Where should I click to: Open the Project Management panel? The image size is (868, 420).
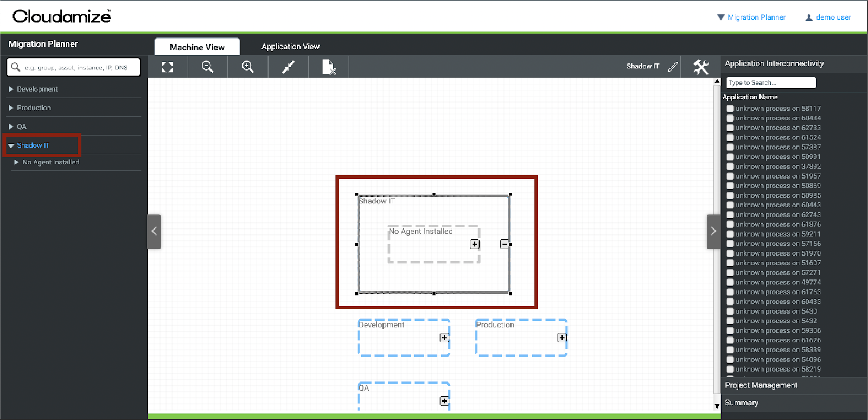[761, 385]
